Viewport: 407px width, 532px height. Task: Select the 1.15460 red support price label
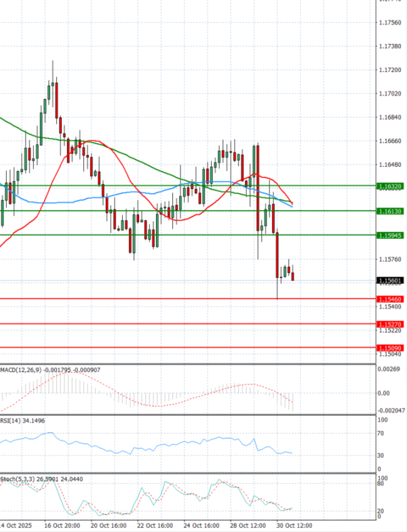point(389,298)
